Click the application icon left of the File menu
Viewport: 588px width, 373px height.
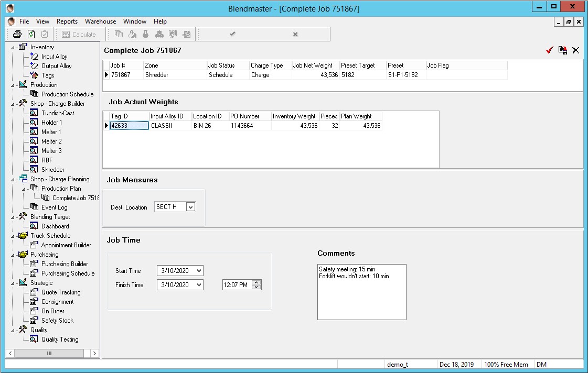[11, 21]
